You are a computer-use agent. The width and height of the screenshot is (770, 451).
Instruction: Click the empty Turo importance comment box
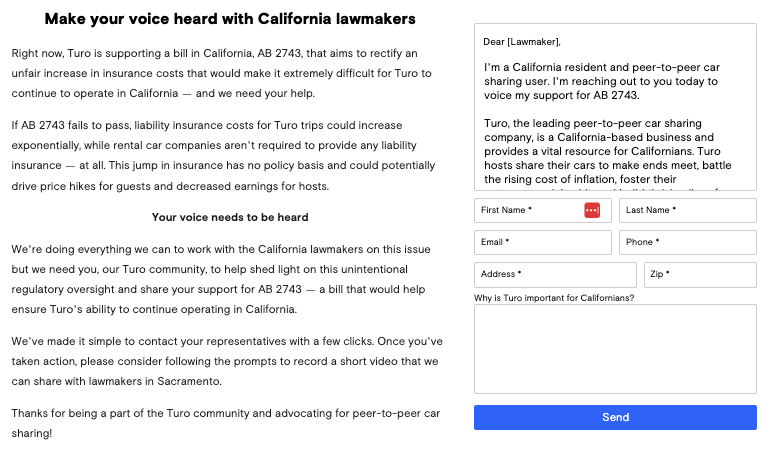(615, 350)
